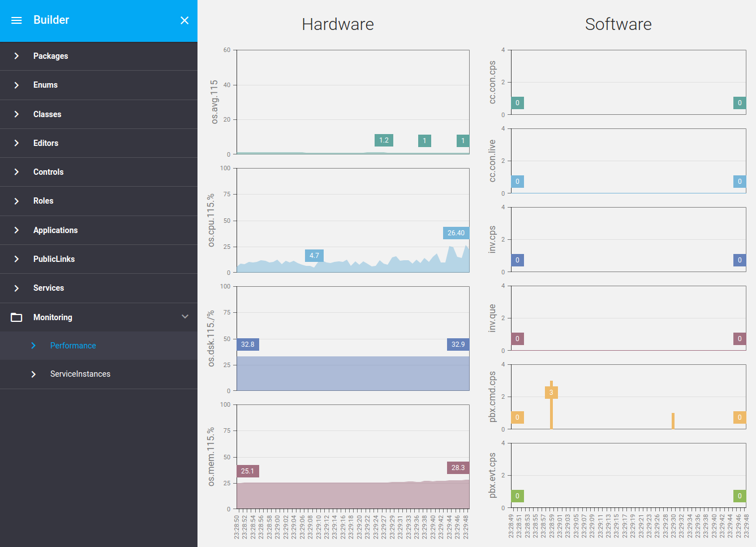Click the inv.que axis label
The image size is (756, 547).
[x=492, y=318]
